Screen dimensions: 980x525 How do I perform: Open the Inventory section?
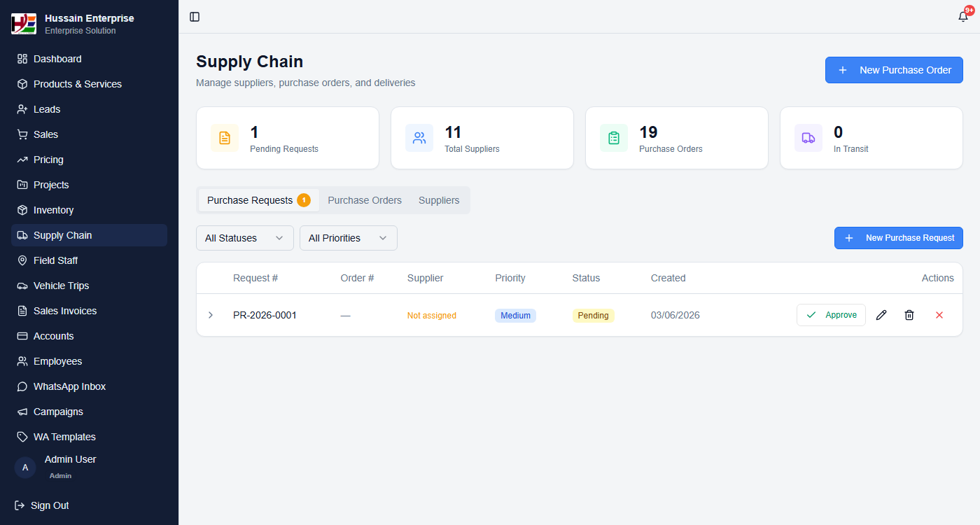tap(89, 210)
